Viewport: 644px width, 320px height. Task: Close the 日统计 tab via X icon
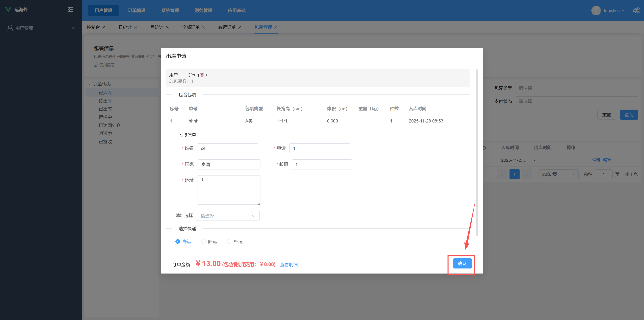point(136,27)
